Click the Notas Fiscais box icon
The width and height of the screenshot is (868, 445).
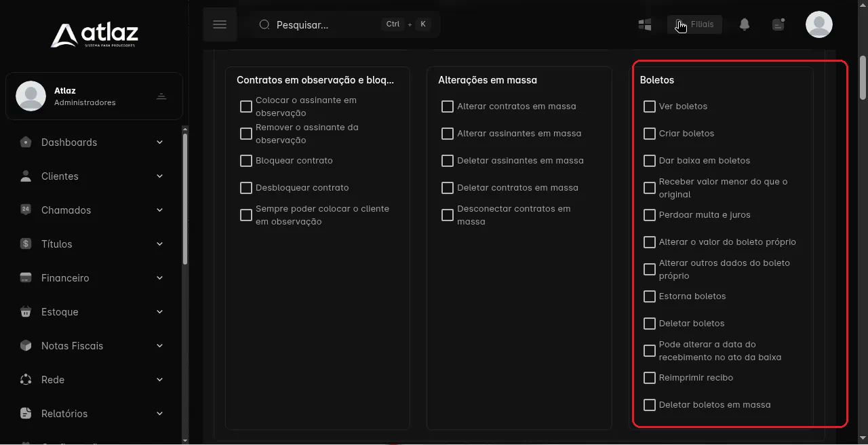26,345
